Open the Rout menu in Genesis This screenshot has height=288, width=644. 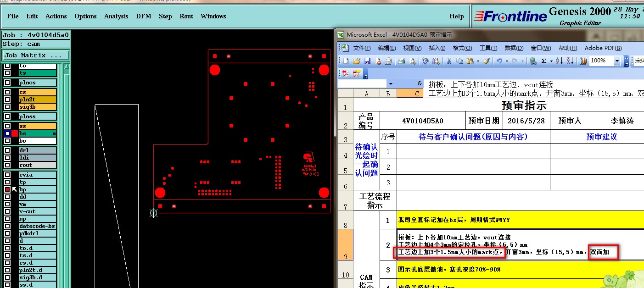click(186, 16)
